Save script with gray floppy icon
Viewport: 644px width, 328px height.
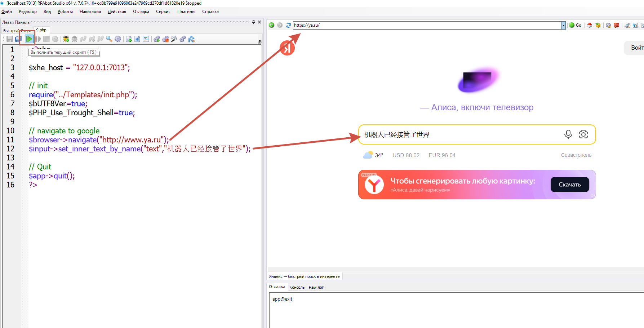10,39
